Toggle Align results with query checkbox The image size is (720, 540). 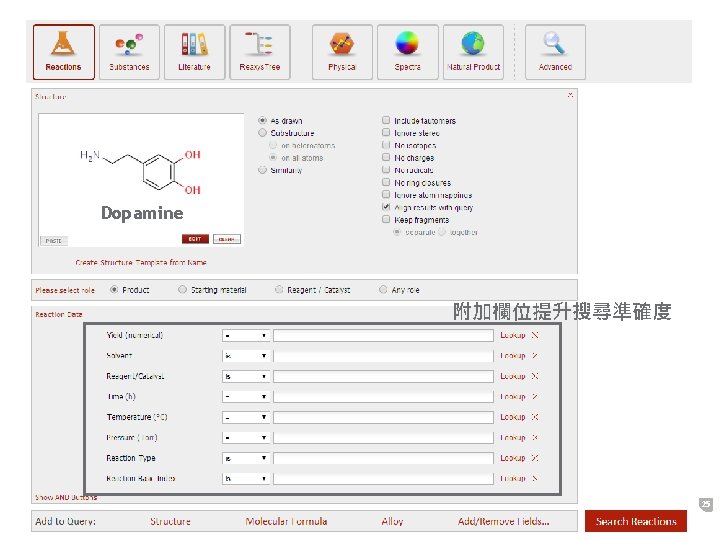[386, 207]
